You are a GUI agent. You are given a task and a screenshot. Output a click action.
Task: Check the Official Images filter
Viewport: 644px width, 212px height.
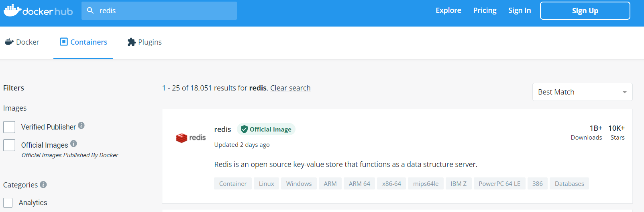pos(9,145)
